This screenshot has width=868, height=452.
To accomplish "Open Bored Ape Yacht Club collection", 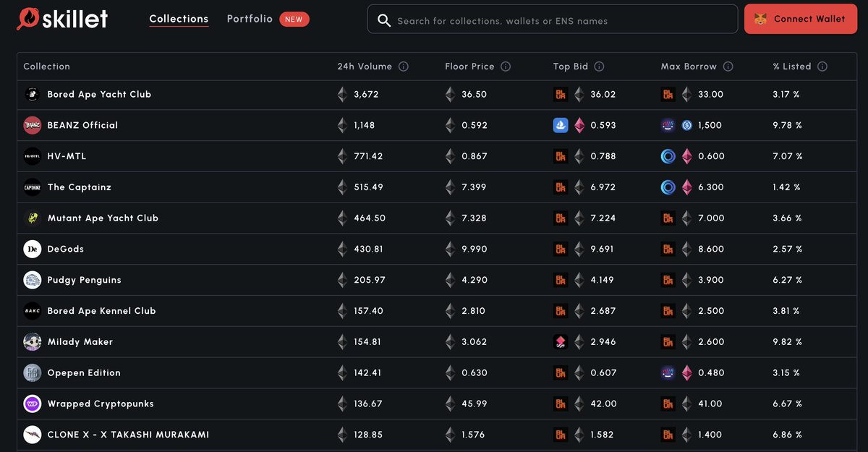I will coord(99,94).
